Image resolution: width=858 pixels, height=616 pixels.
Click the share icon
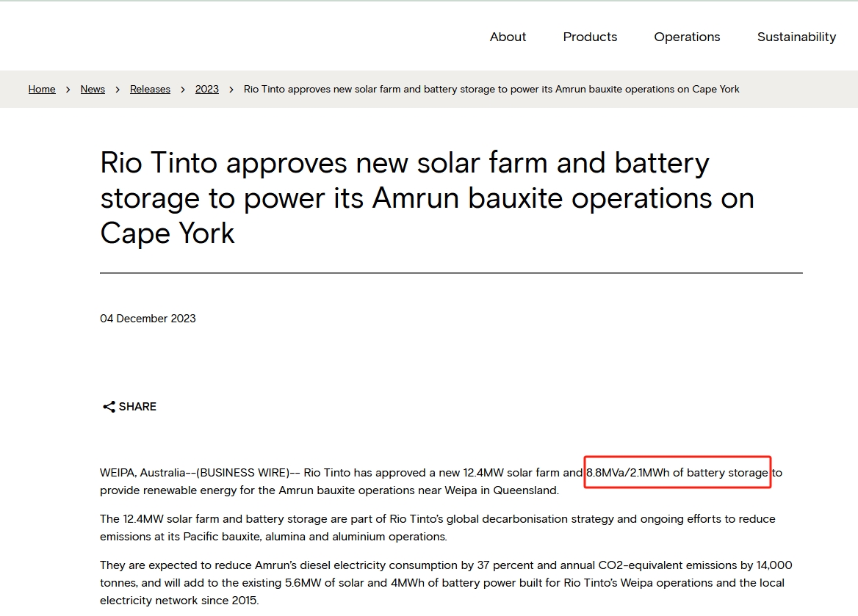tap(108, 407)
